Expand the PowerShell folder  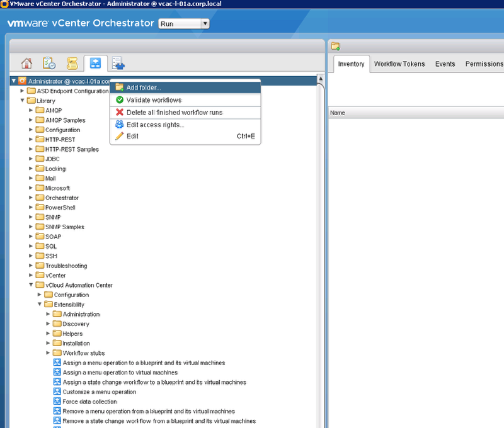click(x=31, y=207)
